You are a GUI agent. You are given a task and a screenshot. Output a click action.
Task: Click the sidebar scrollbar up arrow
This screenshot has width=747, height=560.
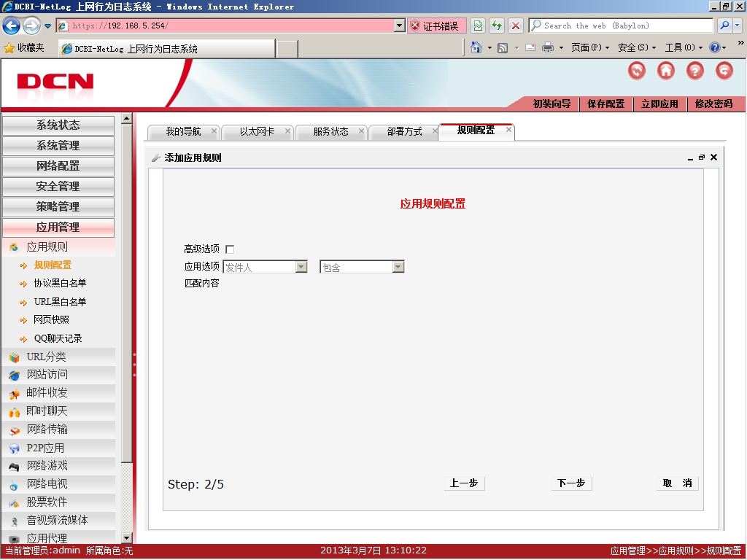[127, 118]
